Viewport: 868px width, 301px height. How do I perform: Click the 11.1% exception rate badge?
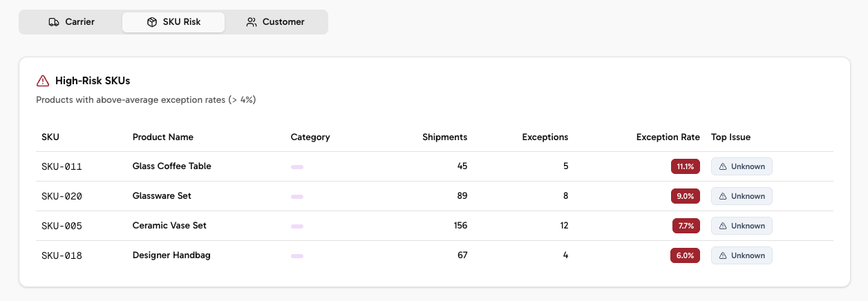tap(686, 166)
